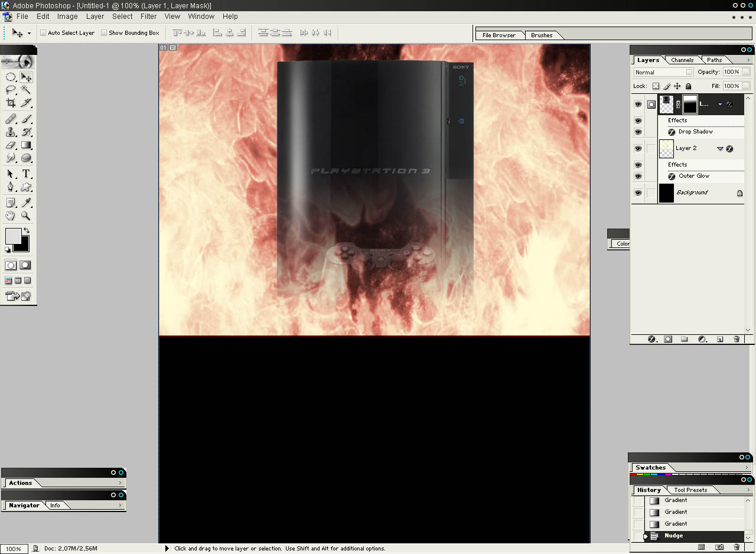The image size is (756, 554).
Task: Toggle lock all padlock
Action: [x=689, y=86]
